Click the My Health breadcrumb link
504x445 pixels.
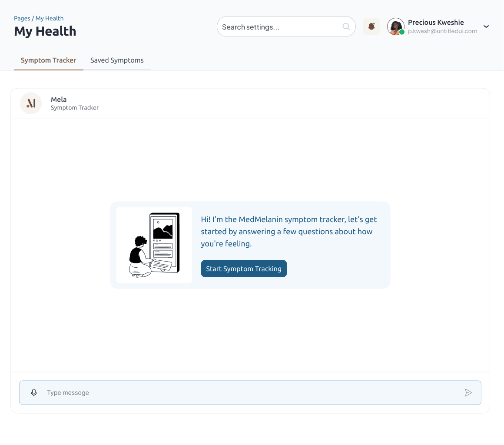[x=50, y=18]
